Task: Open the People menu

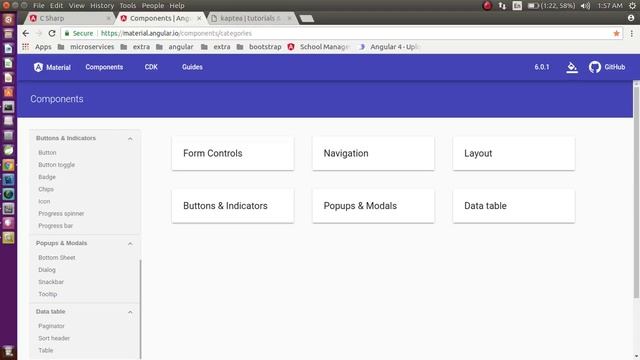Action: [153, 6]
